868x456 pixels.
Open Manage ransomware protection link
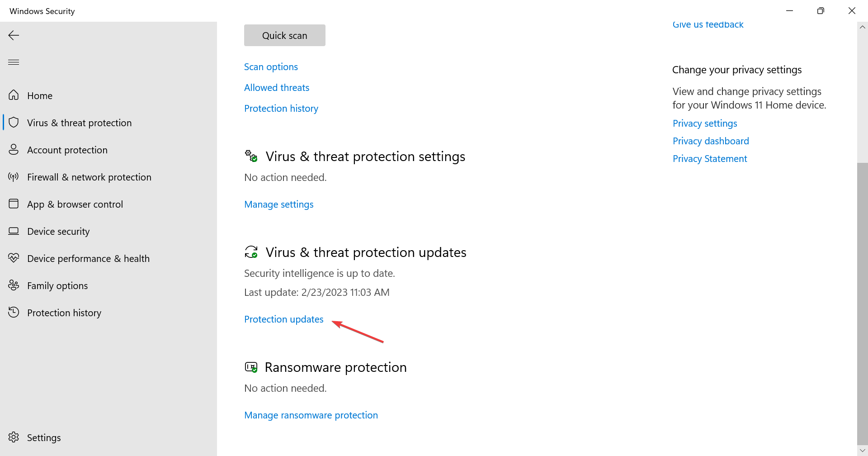tap(311, 415)
